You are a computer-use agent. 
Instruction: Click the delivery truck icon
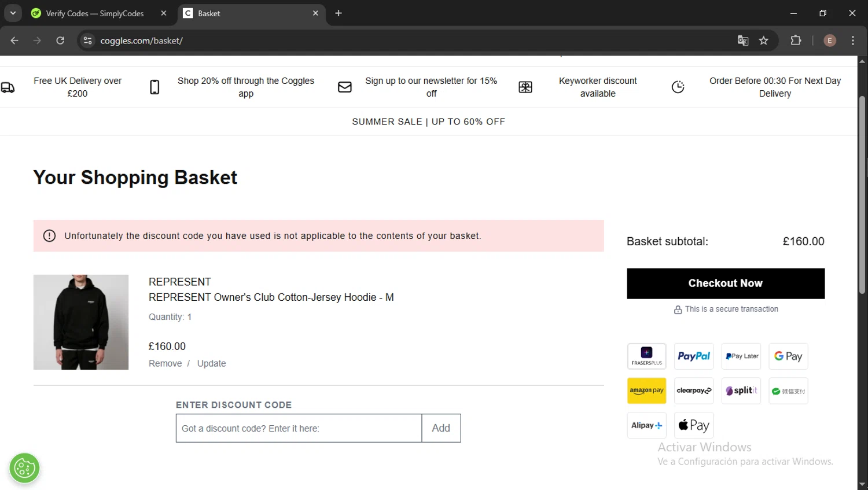(x=8, y=87)
